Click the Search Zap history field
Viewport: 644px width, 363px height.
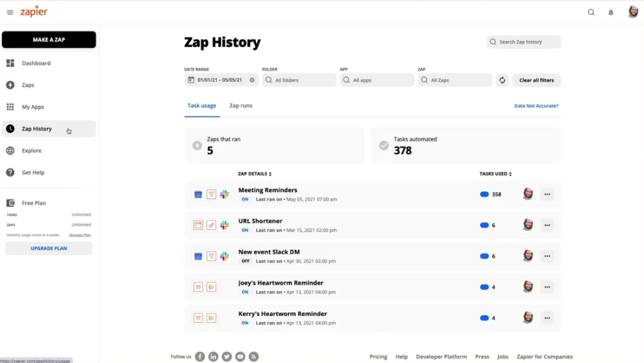click(x=523, y=41)
